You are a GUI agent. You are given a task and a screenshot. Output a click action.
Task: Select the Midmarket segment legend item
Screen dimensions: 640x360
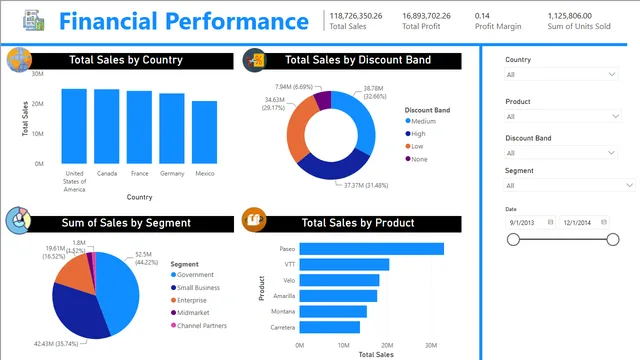coord(190,313)
